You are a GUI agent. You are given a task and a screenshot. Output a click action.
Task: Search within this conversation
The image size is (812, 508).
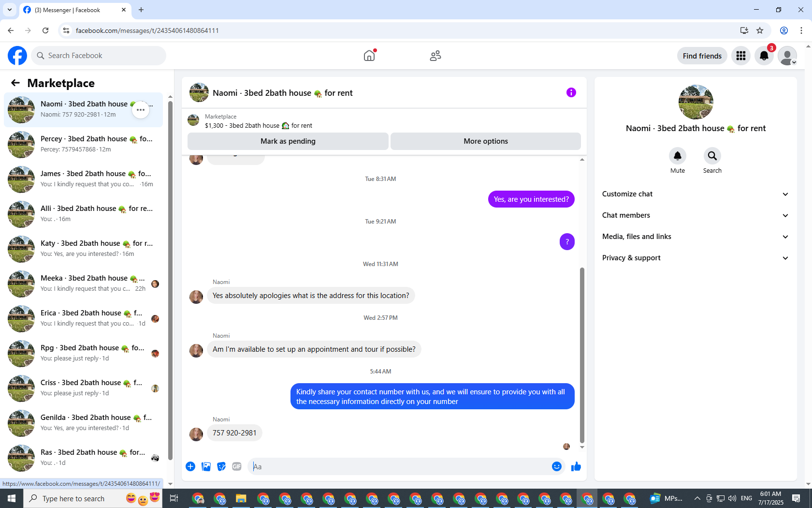[x=712, y=156]
